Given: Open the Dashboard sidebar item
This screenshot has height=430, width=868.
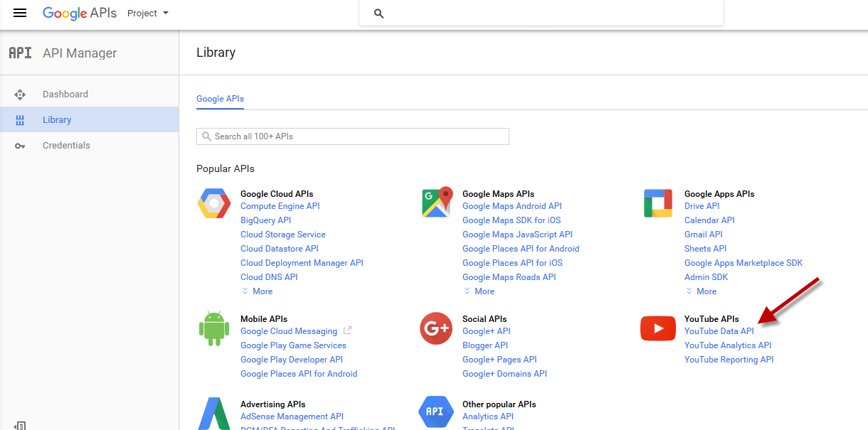Looking at the screenshot, I should point(65,94).
